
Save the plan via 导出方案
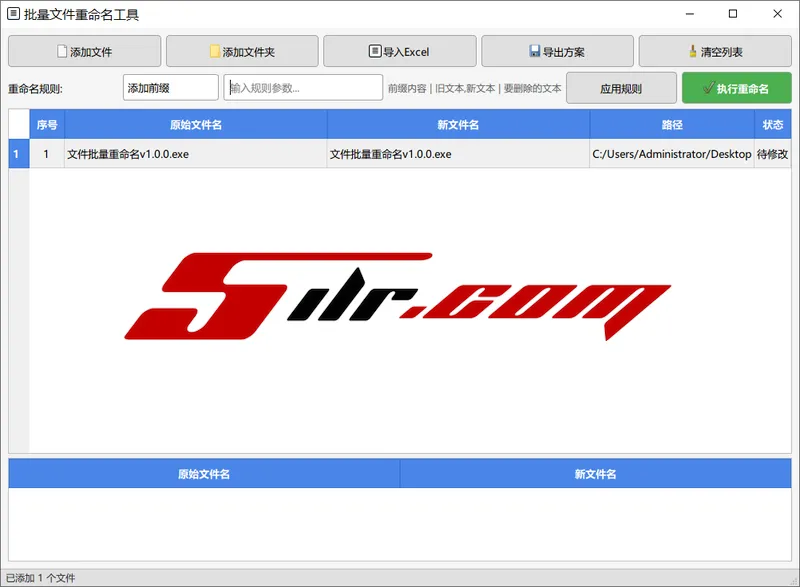click(x=557, y=51)
